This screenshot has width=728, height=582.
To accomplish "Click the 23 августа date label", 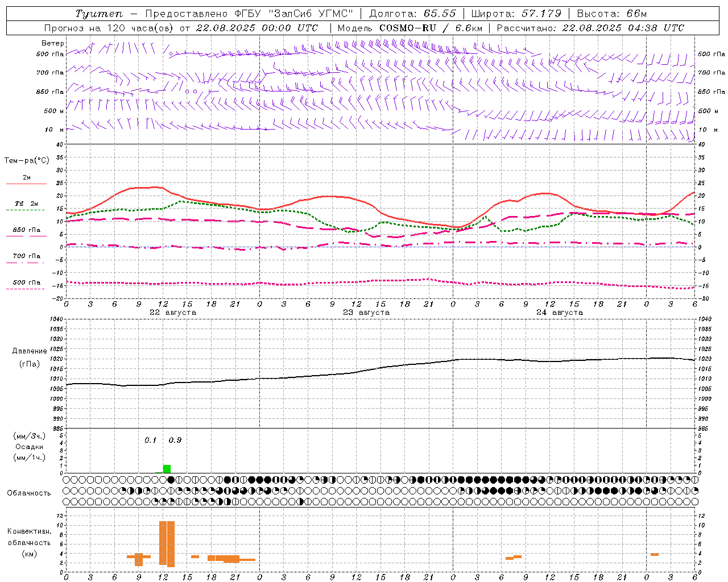I will [366, 313].
